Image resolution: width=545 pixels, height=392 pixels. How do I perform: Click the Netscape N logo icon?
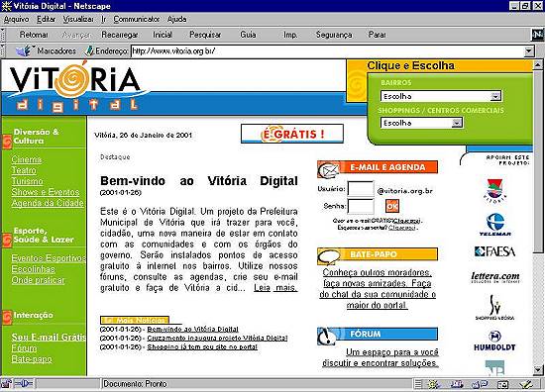pos(538,35)
